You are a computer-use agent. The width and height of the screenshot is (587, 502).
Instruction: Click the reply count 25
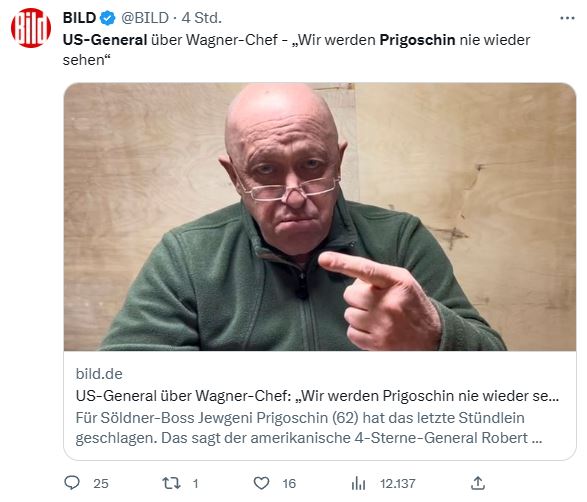(101, 483)
